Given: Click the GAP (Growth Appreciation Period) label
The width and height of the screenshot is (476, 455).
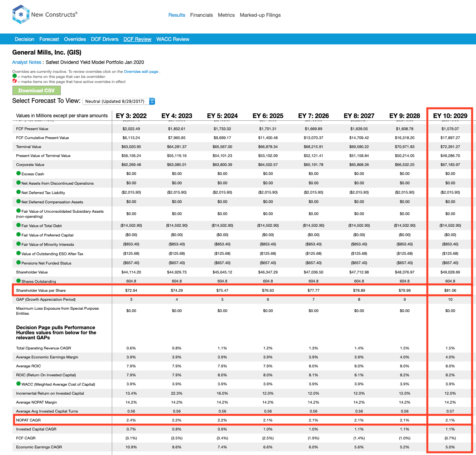Looking at the screenshot, I should pos(46,300).
